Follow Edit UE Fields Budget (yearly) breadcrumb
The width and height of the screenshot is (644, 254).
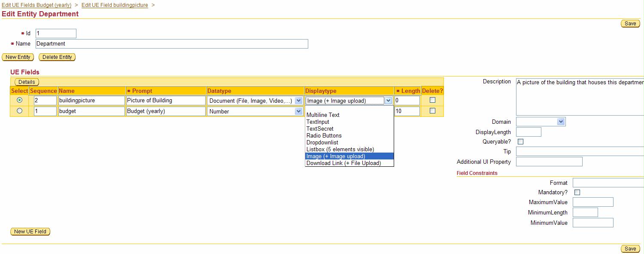pyautogui.click(x=36, y=5)
